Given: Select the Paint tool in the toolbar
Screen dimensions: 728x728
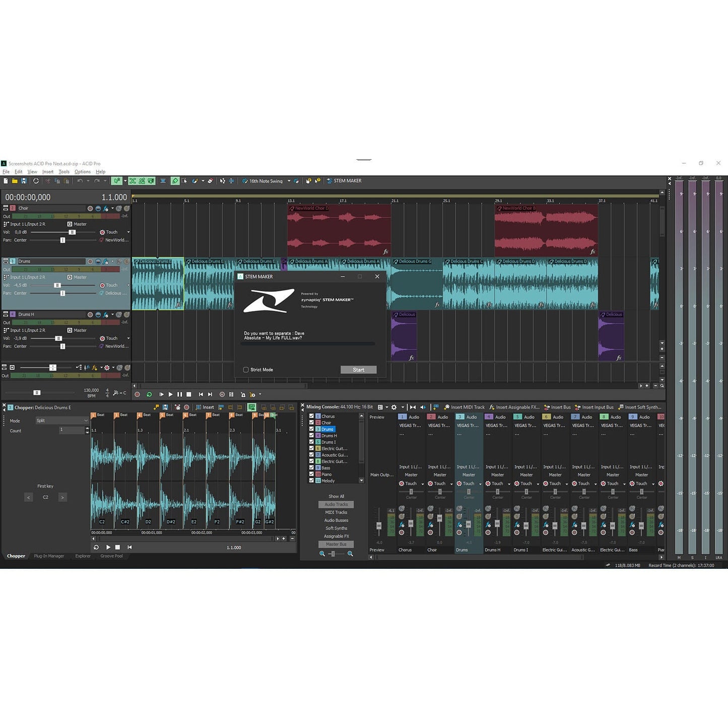Looking at the screenshot, I should tap(195, 181).
